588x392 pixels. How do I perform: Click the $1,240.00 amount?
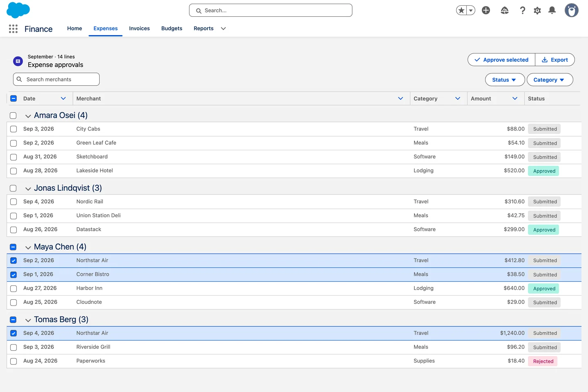tap(512, 333)
